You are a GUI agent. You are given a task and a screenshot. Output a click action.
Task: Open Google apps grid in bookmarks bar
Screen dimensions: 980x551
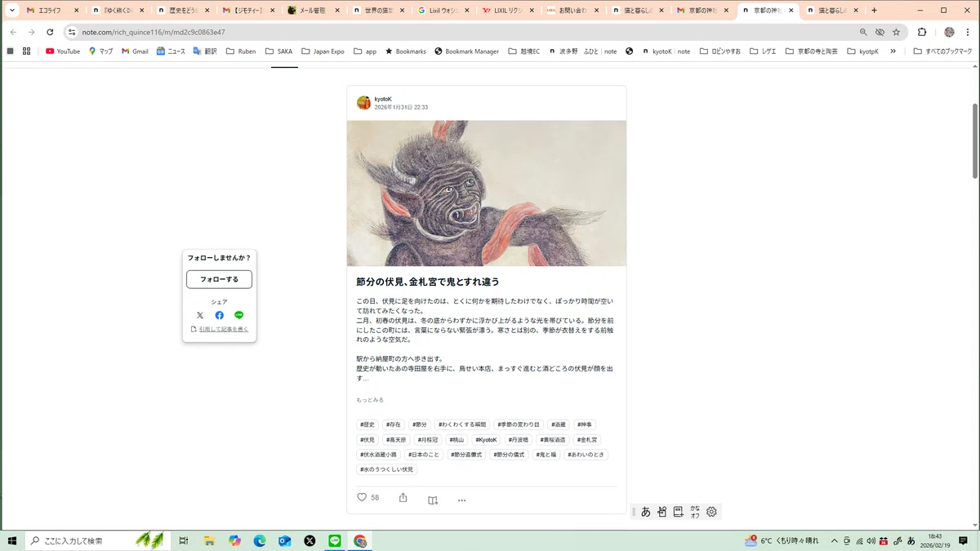27,51
